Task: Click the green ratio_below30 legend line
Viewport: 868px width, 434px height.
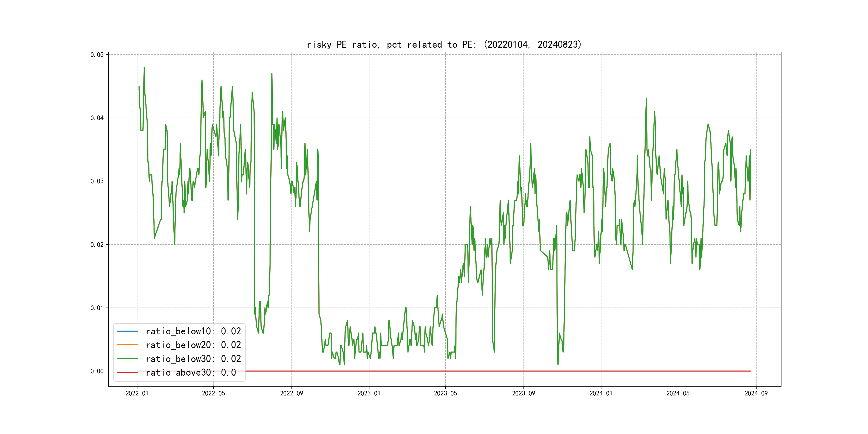Action: tap(127, 358)
